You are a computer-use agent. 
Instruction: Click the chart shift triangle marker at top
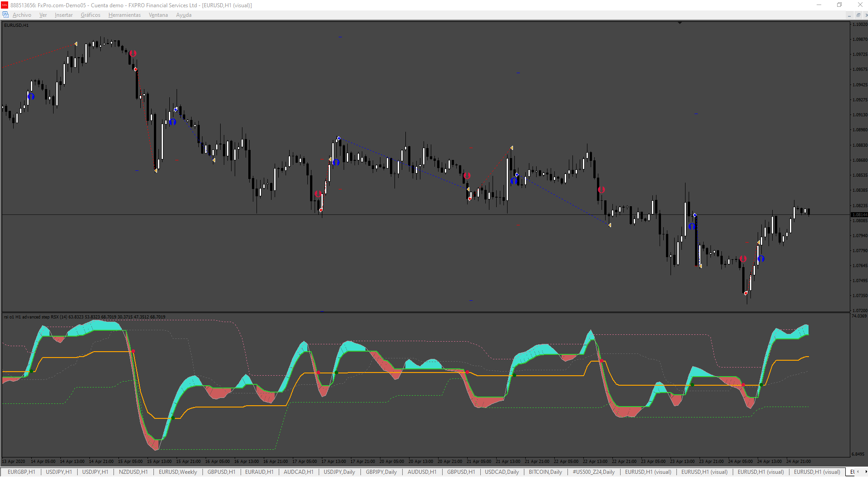tap(680, 22)
